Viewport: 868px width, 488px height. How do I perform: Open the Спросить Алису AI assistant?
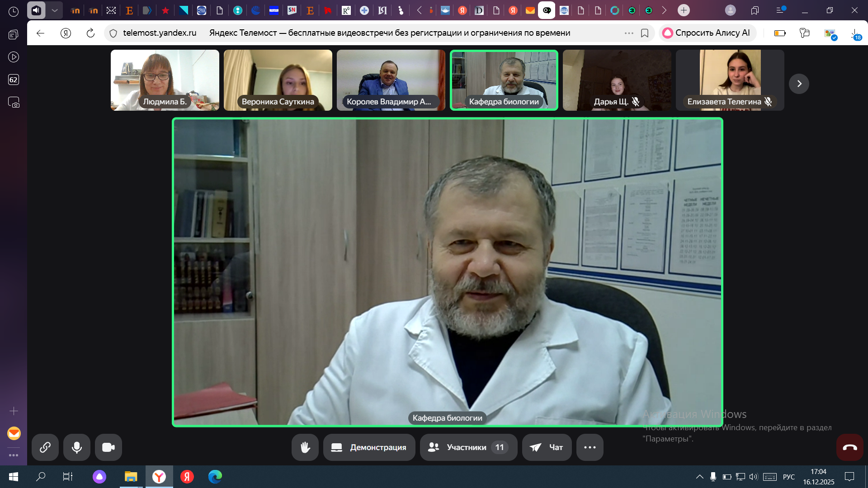[x=707, y=33]
